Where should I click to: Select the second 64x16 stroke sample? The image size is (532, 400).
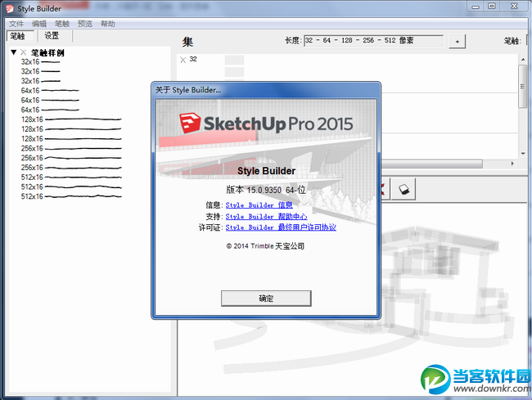(x=50, y=101)
